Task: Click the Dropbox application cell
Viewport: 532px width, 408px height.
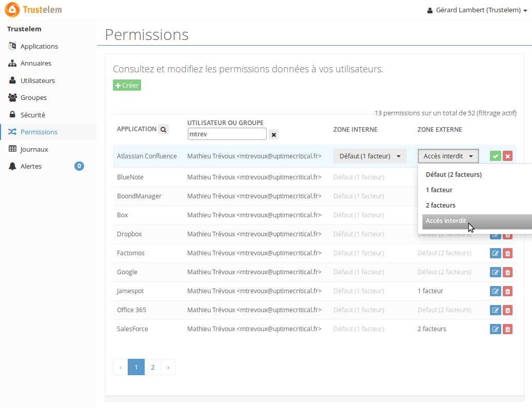Action: click(129, 234)
